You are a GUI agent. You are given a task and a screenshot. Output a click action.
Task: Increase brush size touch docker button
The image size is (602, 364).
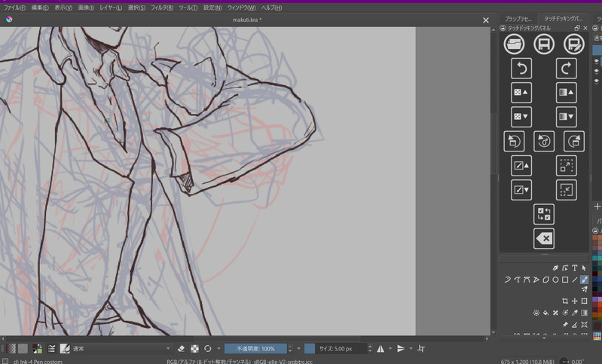click(521, 166)
